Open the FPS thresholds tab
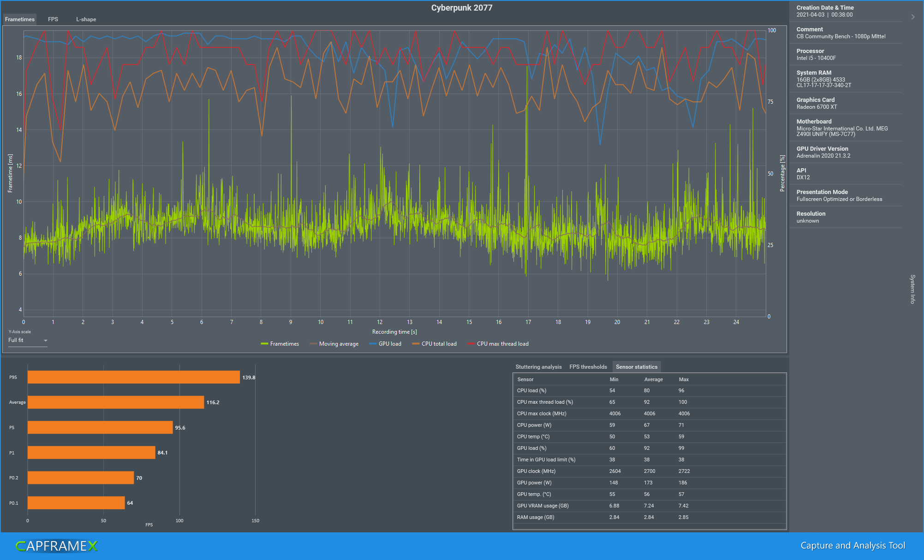Screen dimensions: 924x560 pos(588,367)
